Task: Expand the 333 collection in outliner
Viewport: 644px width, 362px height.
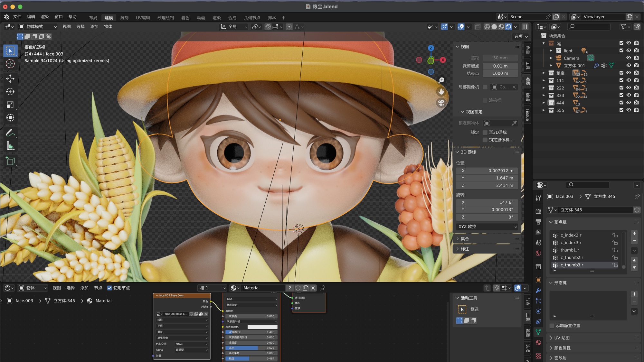Action: pyautogui.click(x=544, y=95)
